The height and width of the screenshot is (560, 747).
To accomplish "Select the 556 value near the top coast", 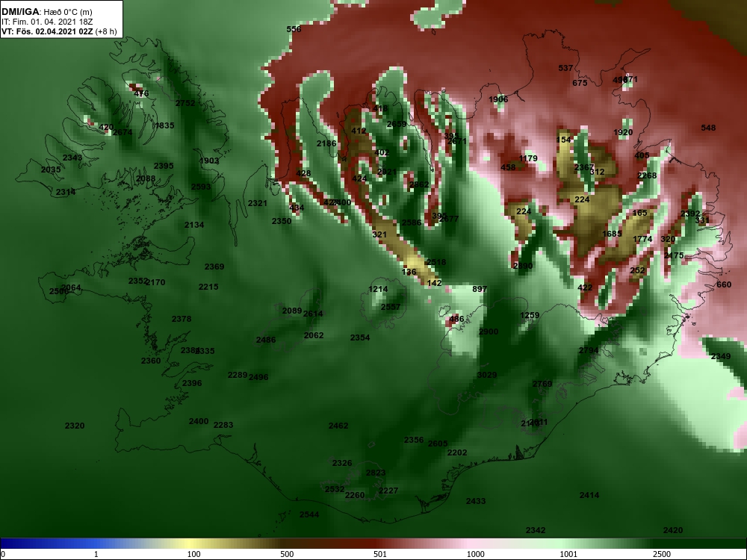I will [294, 29].
